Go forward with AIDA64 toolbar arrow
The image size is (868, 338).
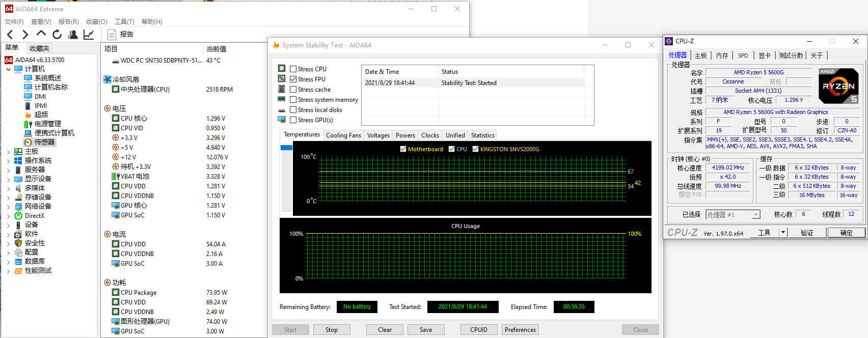(25, 35)
